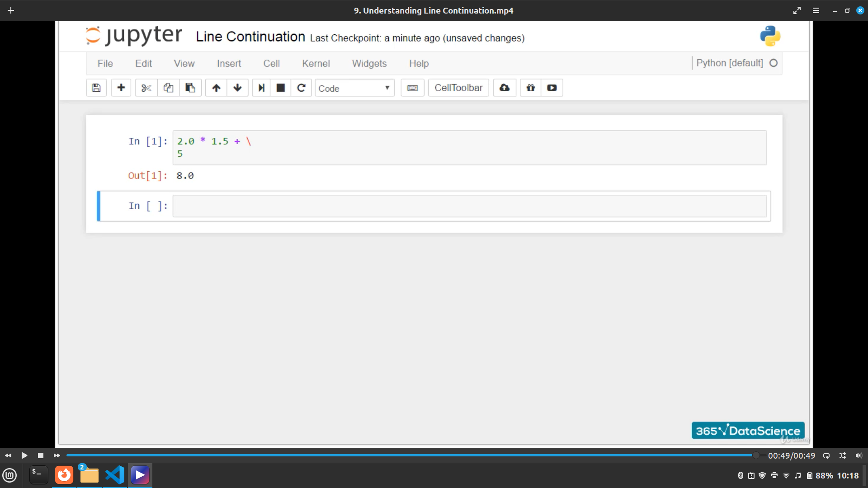Click the save notebook icon

click(x=96, y=88)
